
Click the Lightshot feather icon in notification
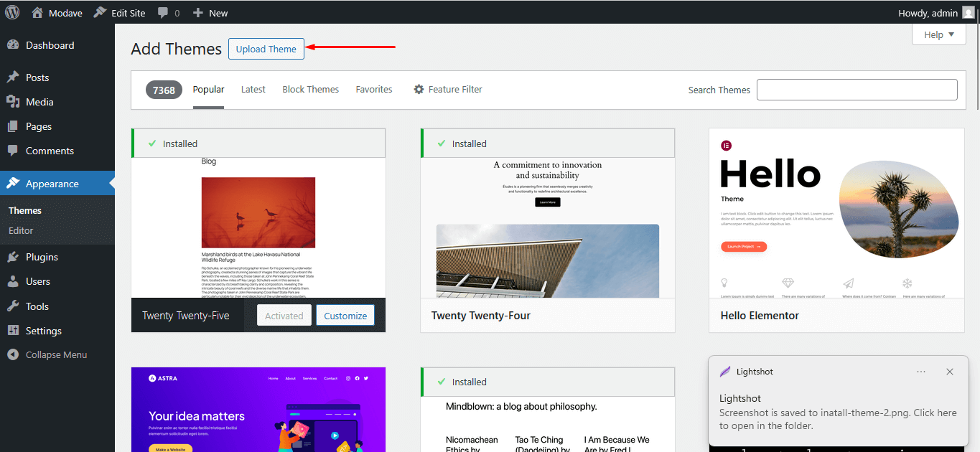(725, 372)
